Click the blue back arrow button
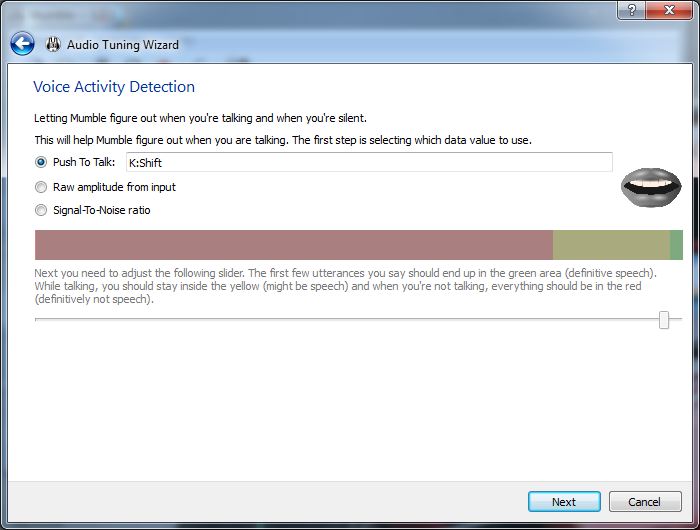700x530 pixels. (22, 44)
